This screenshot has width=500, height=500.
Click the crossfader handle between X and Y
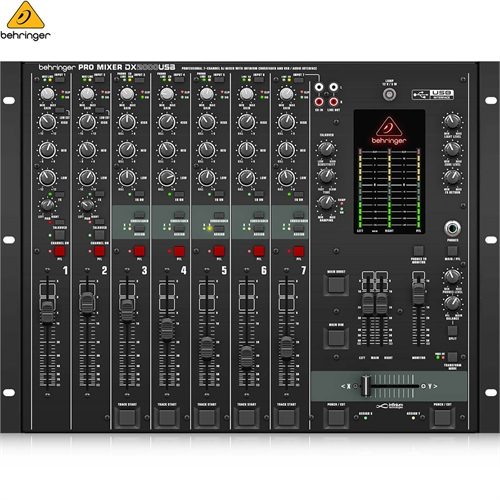point(366,386)
